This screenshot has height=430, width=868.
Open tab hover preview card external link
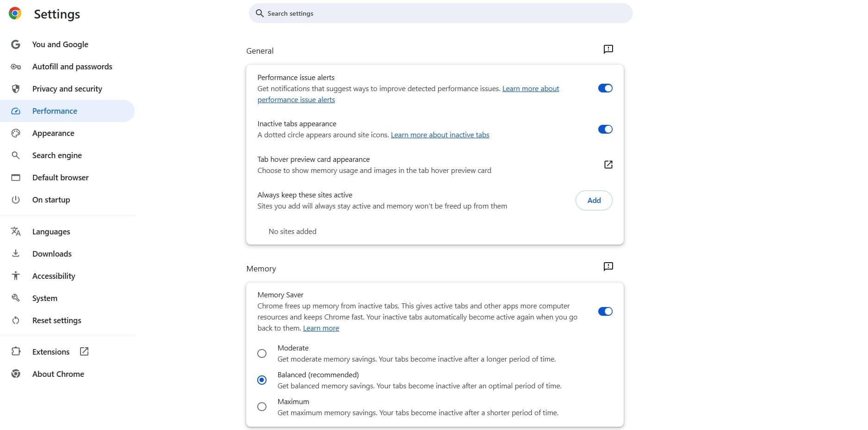[608, 165]
